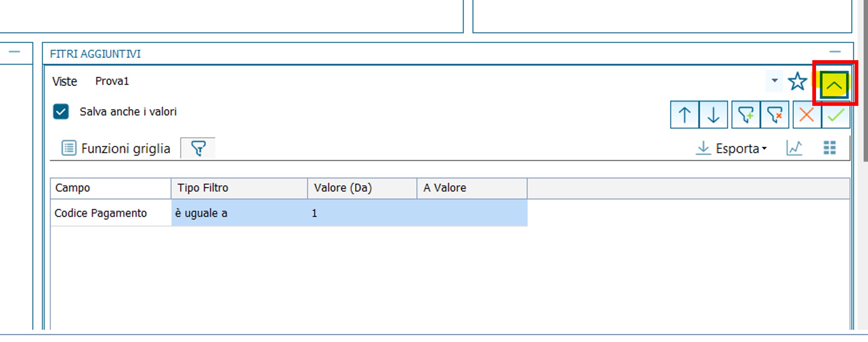The width and height of the screenshot is (868, 342).
Task: Cancel with the orange X icon
Action: (807, 115)
